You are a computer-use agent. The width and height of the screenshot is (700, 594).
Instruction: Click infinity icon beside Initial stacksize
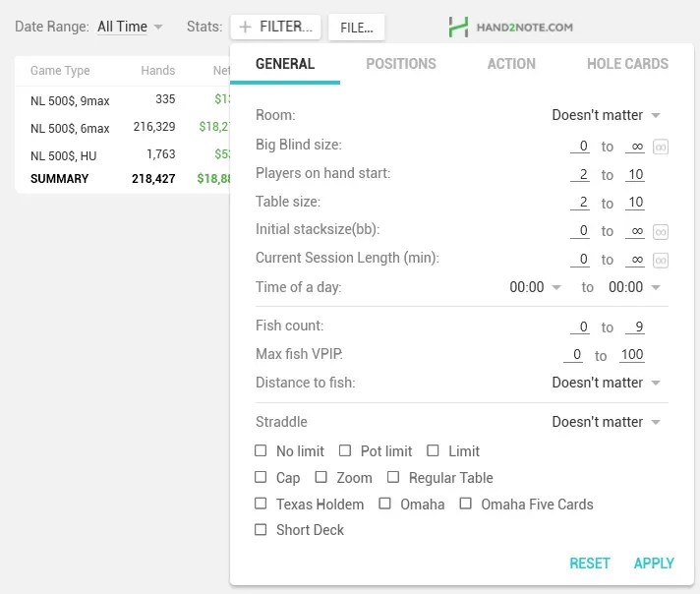(x=661, y=232)
